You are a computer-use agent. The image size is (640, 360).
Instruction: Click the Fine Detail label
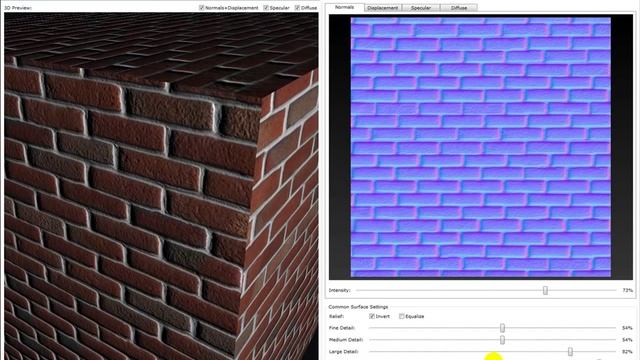(342, 328)
